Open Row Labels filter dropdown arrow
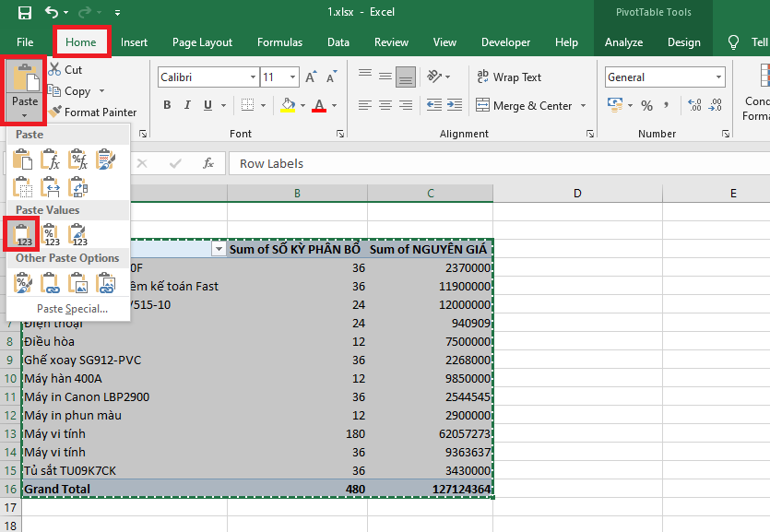The height and width of the screenshot is (532, 770). (x=219, y=249)
